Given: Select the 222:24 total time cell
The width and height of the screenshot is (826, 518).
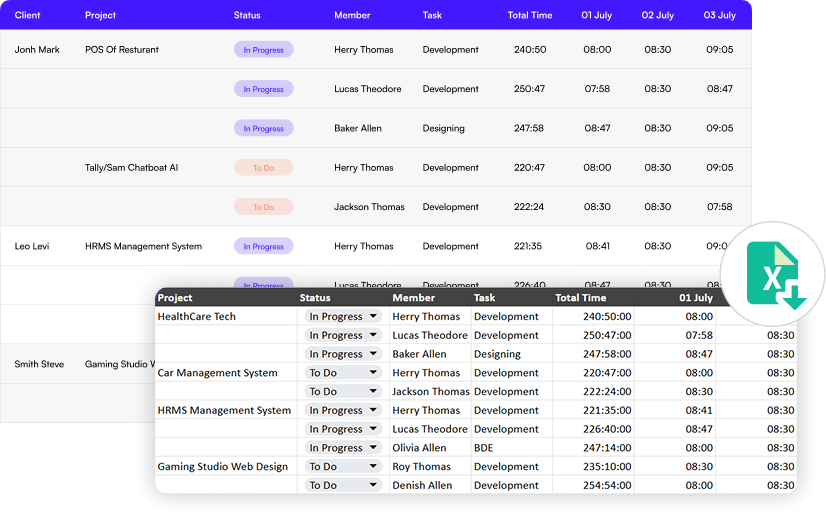Looking at the screenshot, I should click(x=529, y=207).
